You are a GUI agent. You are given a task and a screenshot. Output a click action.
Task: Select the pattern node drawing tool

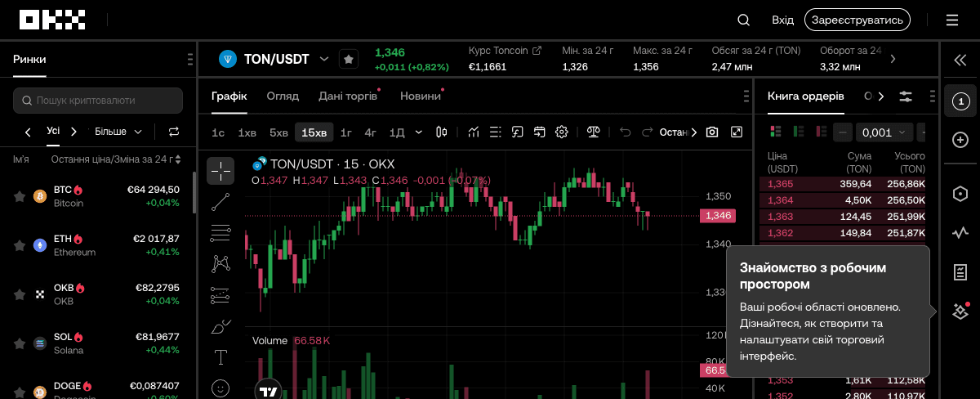coord(220,264)
